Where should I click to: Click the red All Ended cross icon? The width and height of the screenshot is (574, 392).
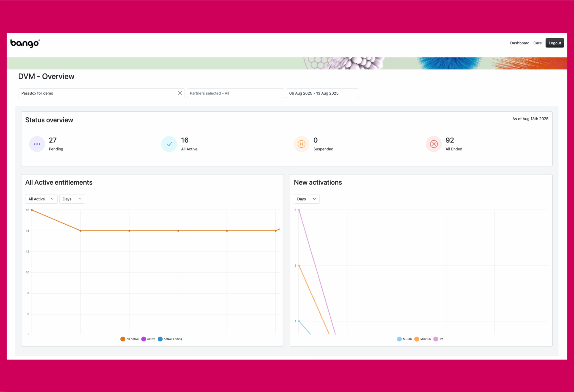(x=434, y=144)
